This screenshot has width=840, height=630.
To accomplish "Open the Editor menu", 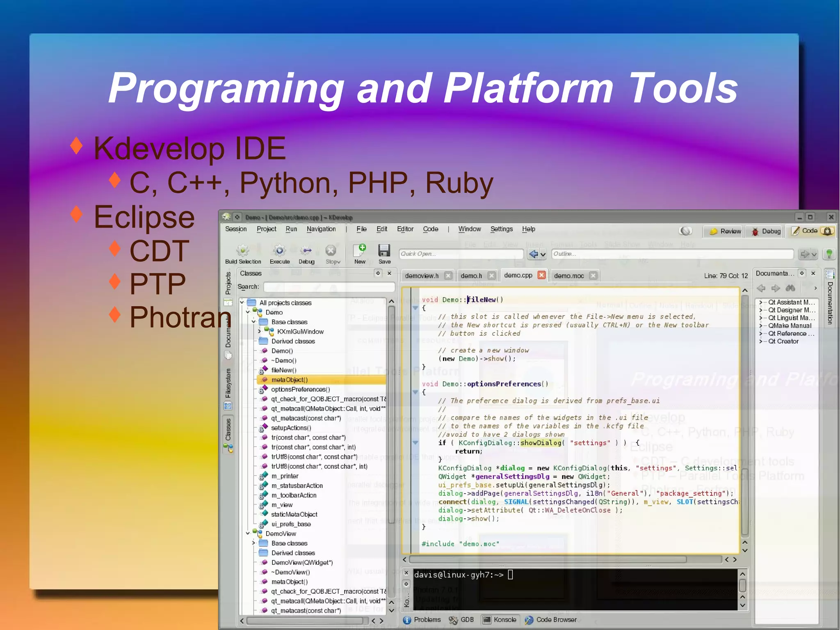I will pos(405,229).
